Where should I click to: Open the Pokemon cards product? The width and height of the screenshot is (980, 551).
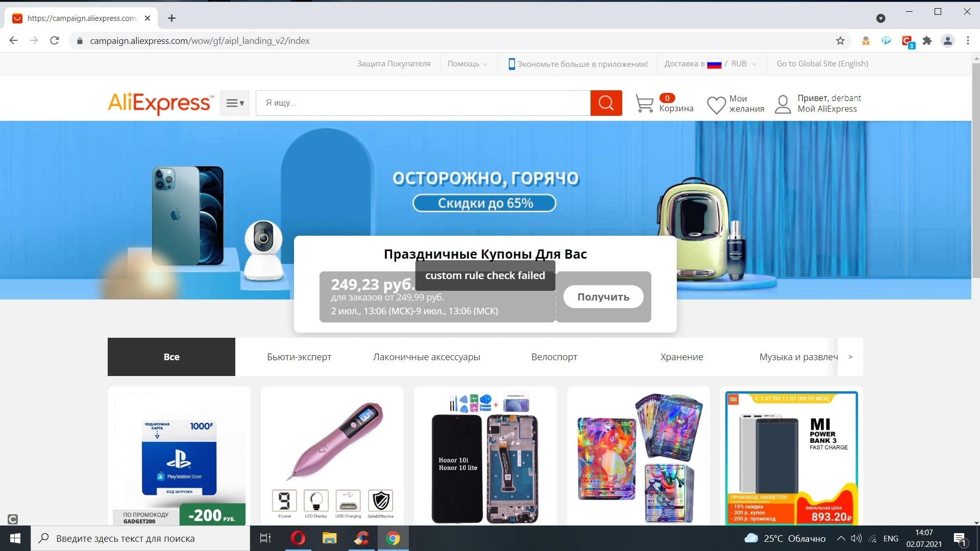(x=639, y=456)
